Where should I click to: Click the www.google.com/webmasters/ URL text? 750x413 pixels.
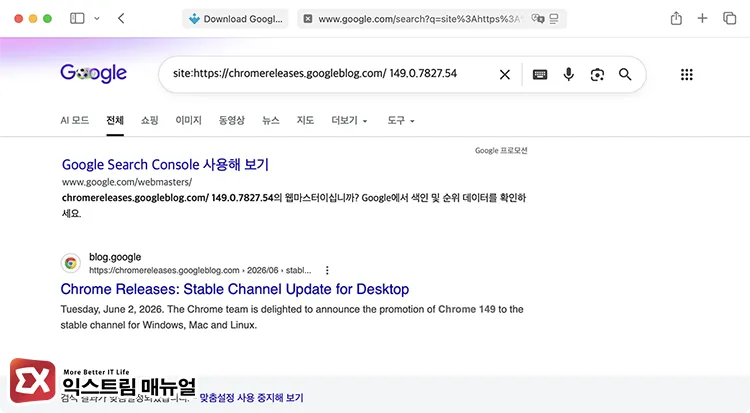pos(127,182)
